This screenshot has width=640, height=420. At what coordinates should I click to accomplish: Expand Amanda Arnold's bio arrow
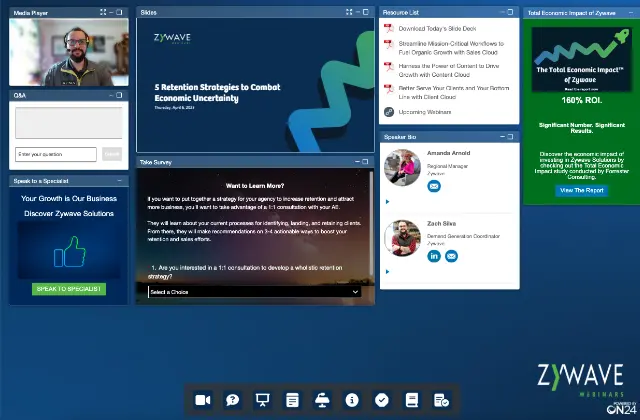tap(387, 202)
